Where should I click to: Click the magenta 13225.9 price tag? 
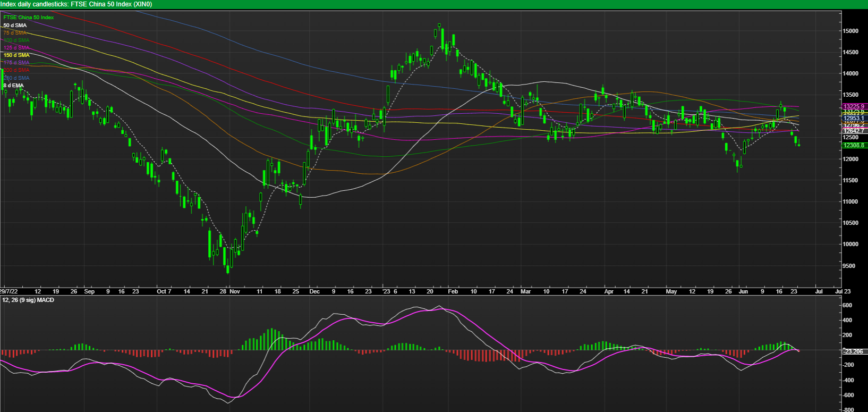[x=854, y=106]
